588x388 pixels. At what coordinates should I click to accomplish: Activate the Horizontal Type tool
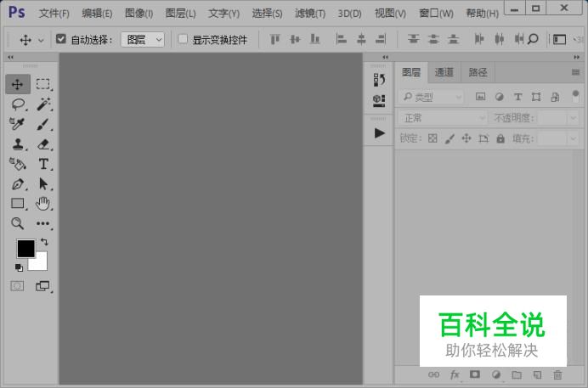(x=43, y=164)
